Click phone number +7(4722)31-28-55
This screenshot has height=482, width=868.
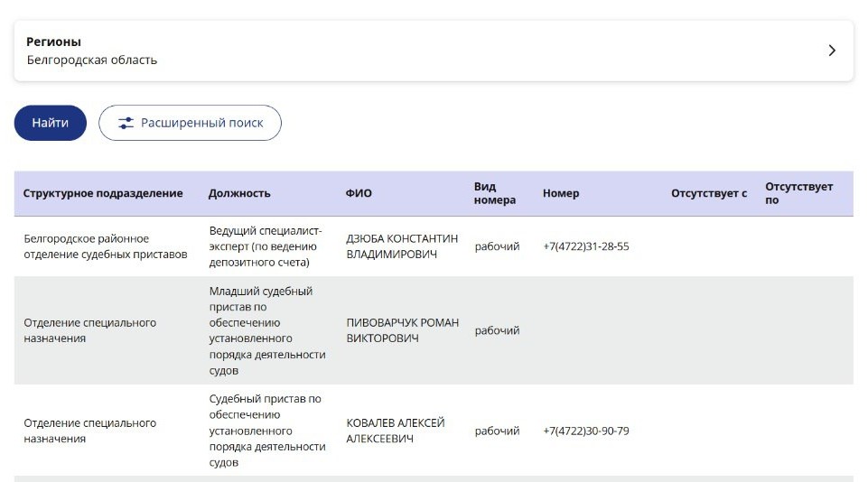click(x=585, y=246)
